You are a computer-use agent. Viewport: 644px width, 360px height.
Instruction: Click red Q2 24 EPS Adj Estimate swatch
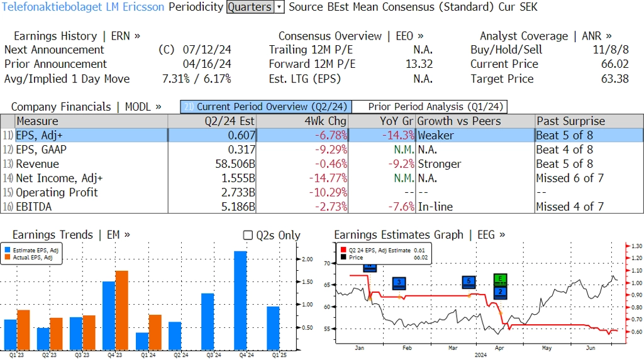pos(343,250)
